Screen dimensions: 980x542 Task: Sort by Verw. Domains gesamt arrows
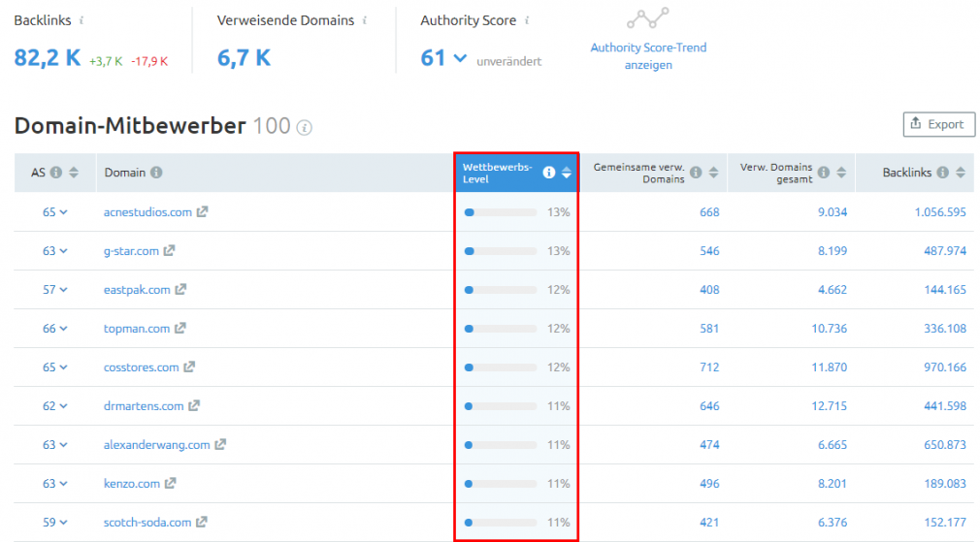point(841,173)
